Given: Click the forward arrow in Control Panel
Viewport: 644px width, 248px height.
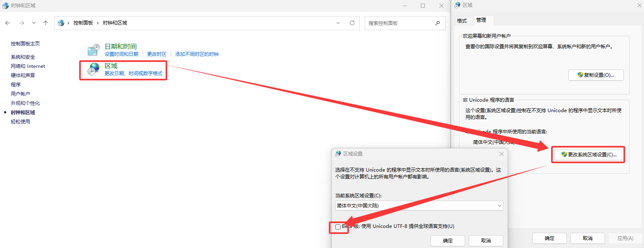Looking at the screenshot, I should (x=22, y=23).
